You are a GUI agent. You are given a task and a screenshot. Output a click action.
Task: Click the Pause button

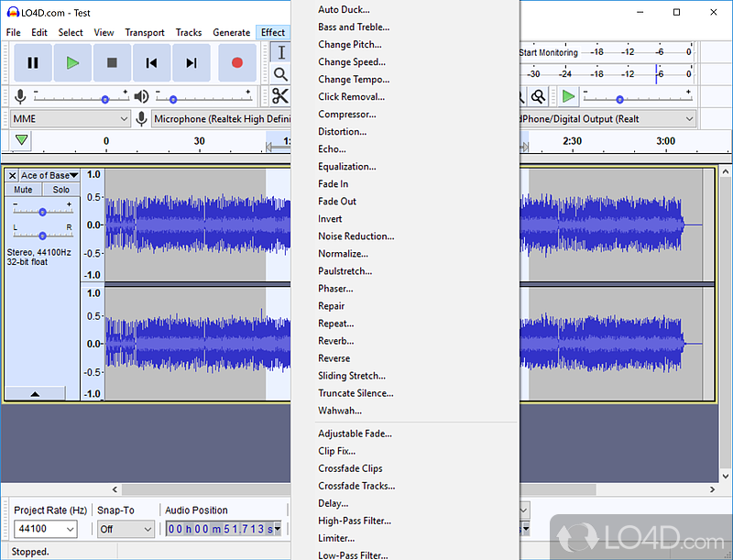pos(33,62)
